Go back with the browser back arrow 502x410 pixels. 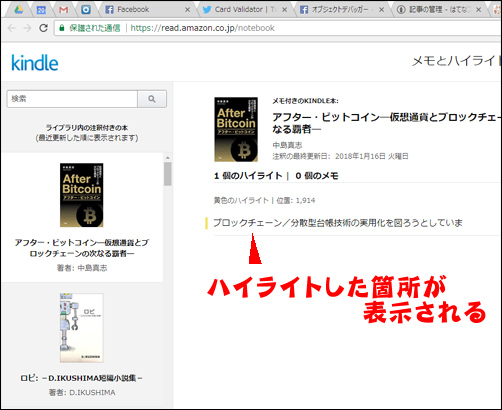coord(12,28)
